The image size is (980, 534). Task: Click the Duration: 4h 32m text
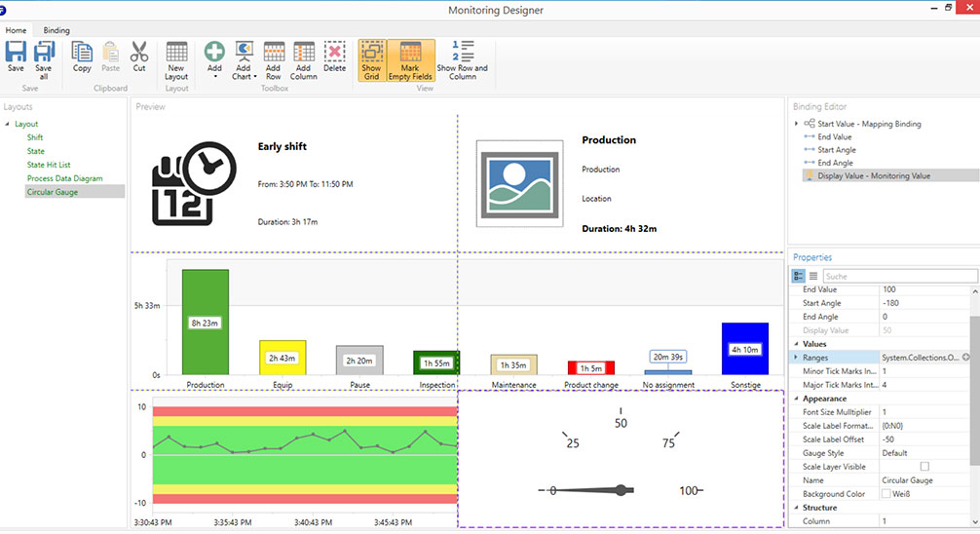[x=620, y=229]
